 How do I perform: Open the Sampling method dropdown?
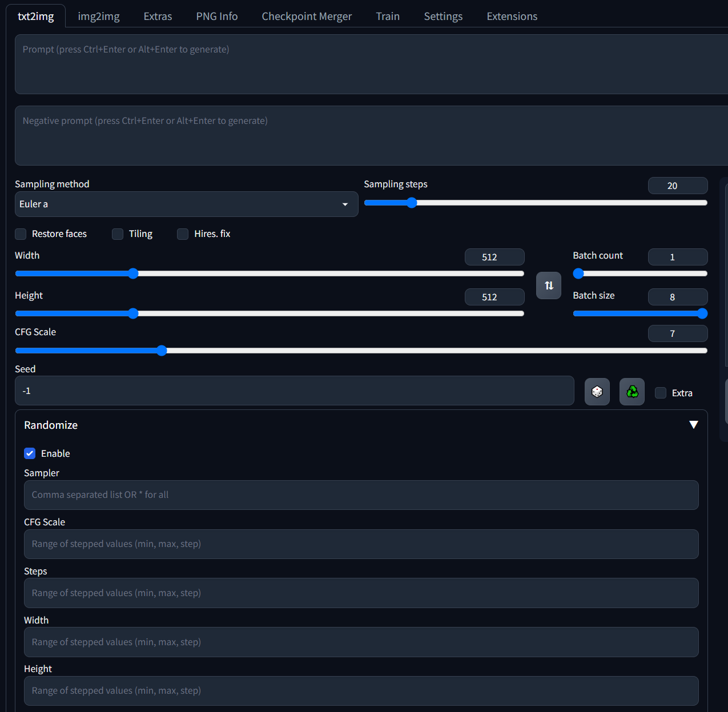186,204
